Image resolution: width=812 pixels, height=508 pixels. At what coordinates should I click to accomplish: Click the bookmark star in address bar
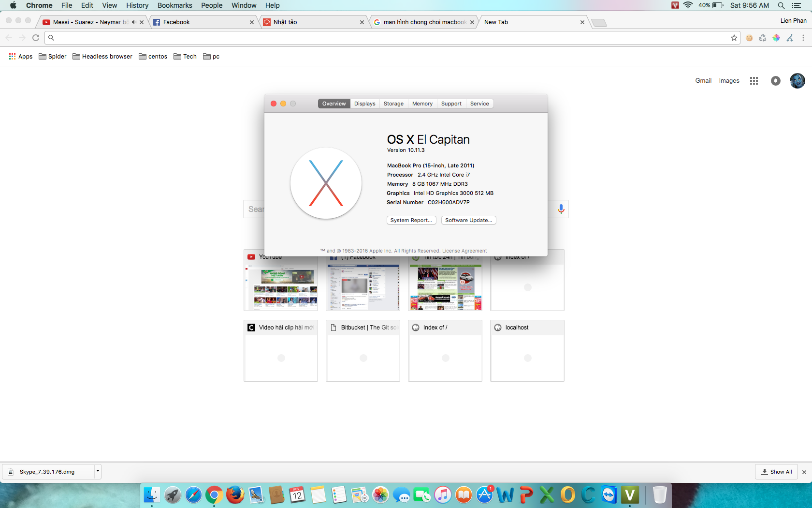(734, 38)
